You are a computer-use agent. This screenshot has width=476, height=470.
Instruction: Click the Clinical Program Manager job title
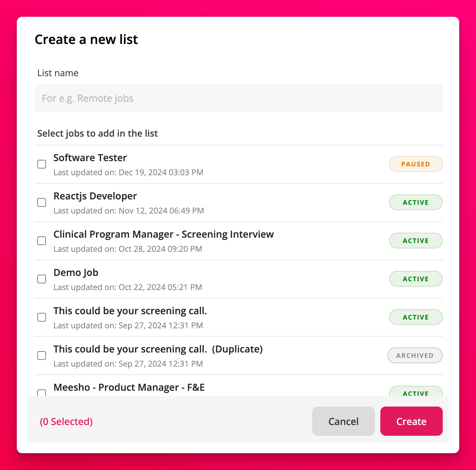[163, 234]
